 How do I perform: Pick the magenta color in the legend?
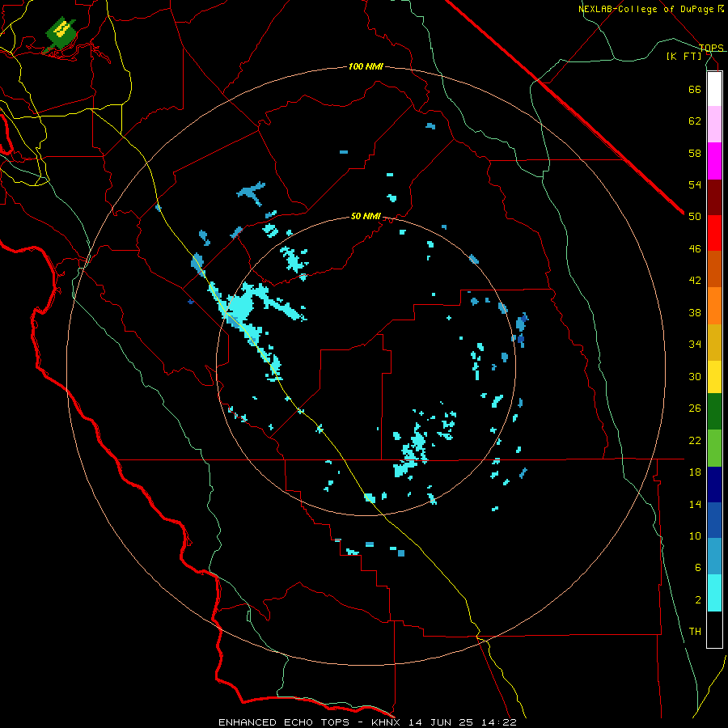714,161
